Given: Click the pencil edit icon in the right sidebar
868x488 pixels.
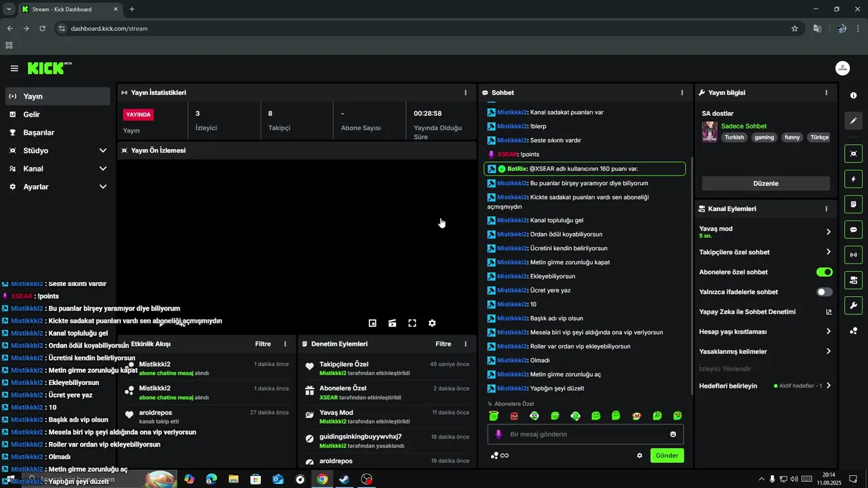Looking at the screenshot, I should click(x=854, y=121).
